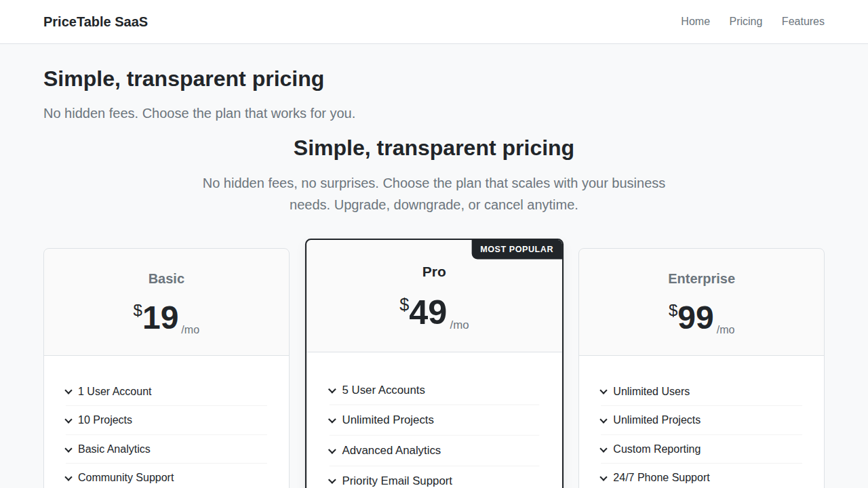The image size is (868, 488).
Task: Expand the chevron beside Community Support
Action: tap(68, 478)
